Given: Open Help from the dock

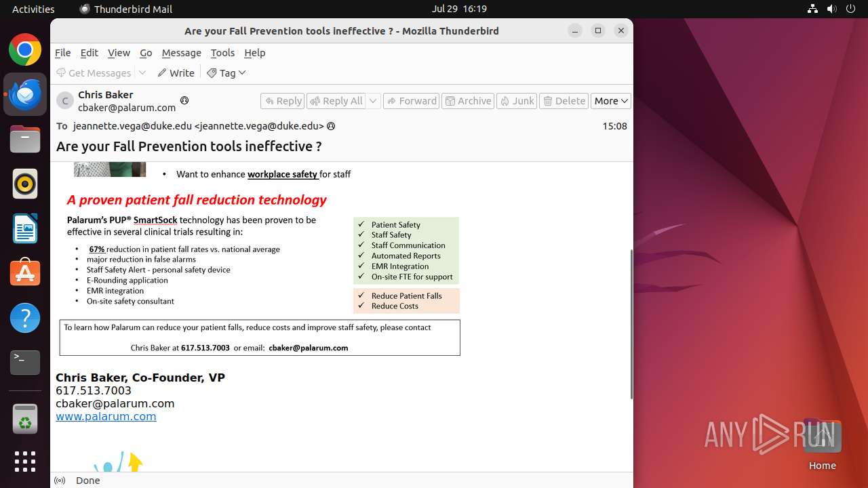Looking at the screenshot, I should (25, 317).
